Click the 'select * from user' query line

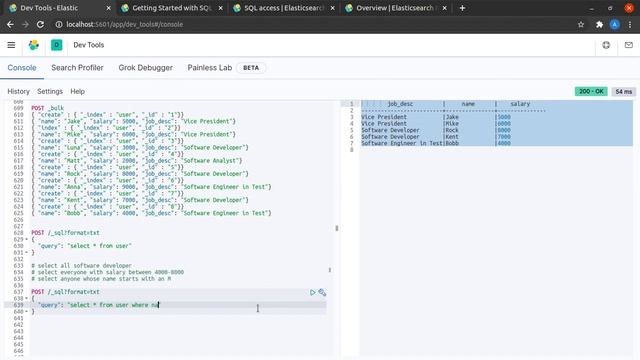click(x=84, y=246)
